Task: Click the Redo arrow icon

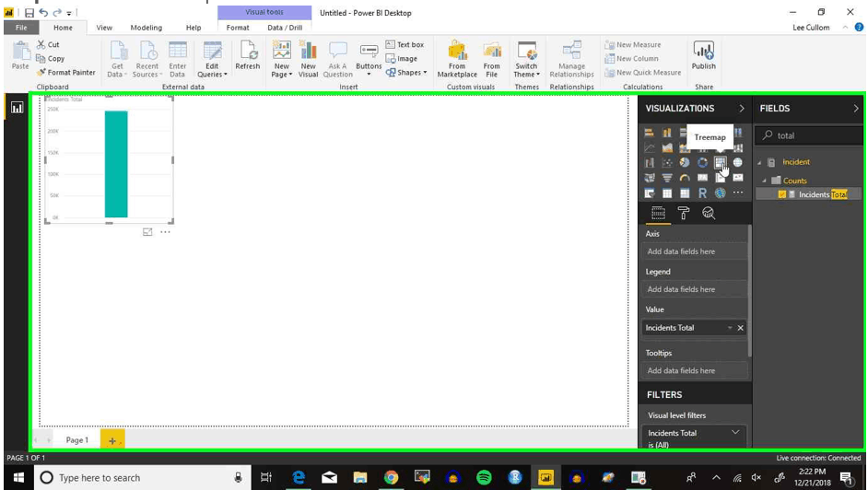Action: (57, 13)
